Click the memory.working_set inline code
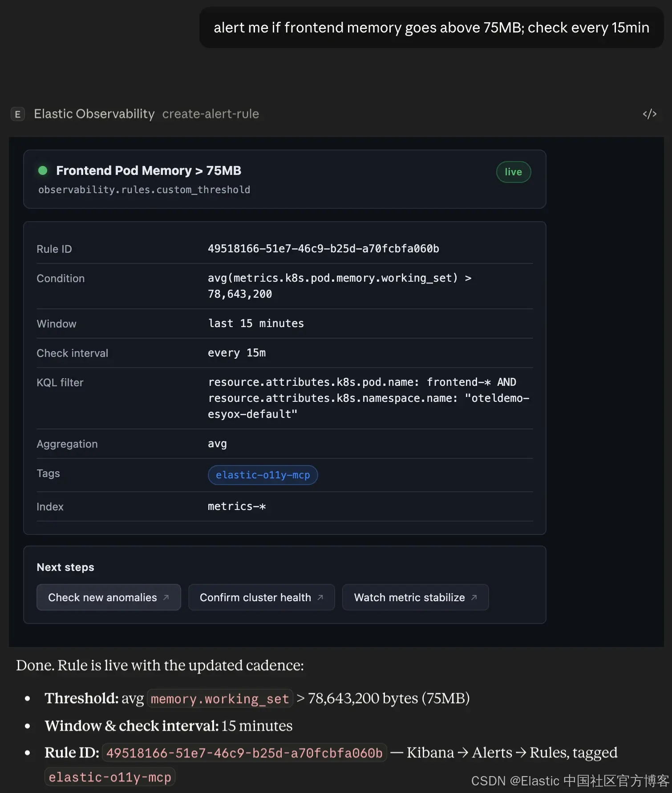Screen dimensions: 672x793 pos(220,699)
